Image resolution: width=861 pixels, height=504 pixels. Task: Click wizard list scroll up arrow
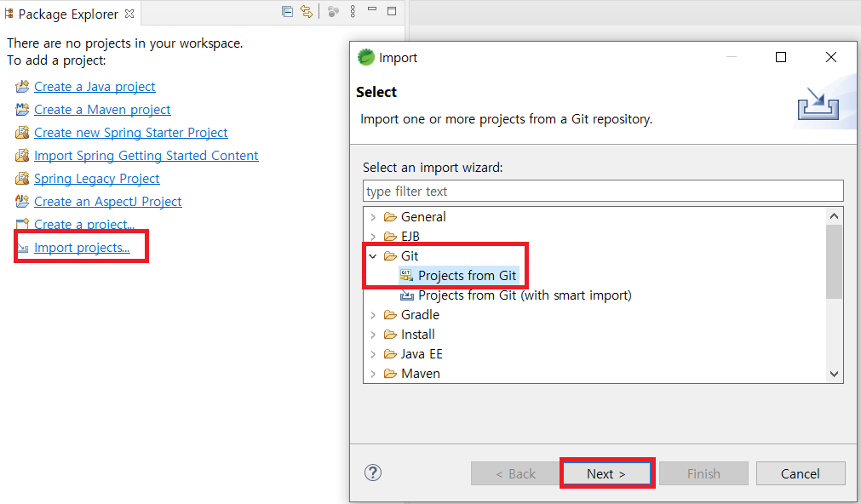pos(834,216)
